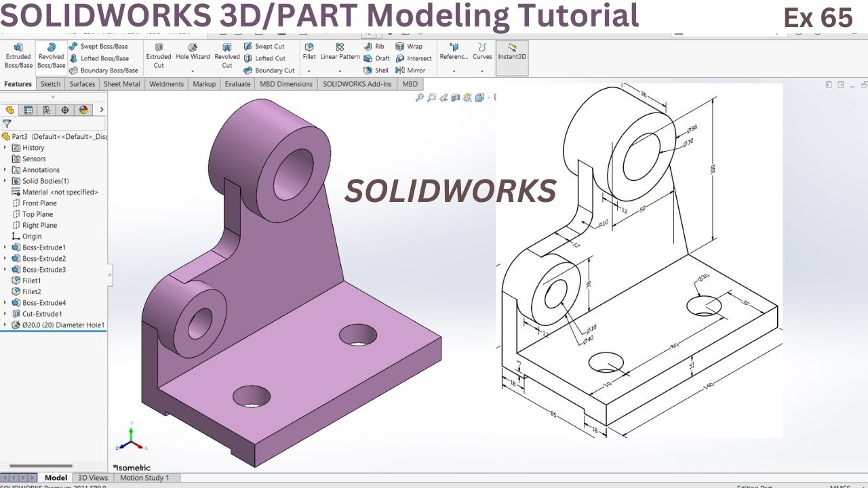
Task: Expand the Boss-Extrude1 feature
Action: pyautogui.click(x=5, y=247)
